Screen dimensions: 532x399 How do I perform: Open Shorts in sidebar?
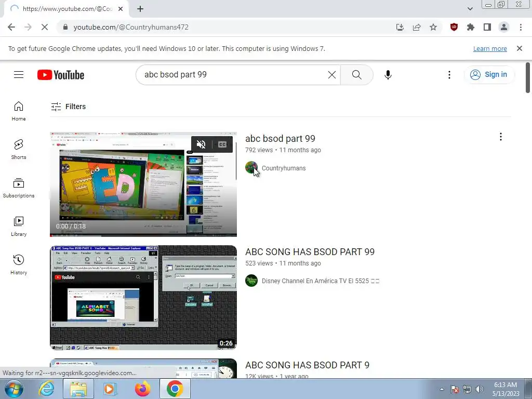coord(19,149)
